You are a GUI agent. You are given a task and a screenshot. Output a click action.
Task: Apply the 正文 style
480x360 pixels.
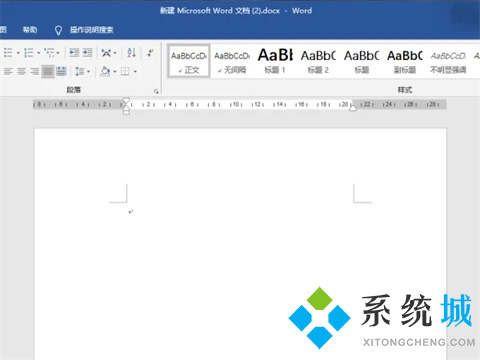(x=189, y=61)
